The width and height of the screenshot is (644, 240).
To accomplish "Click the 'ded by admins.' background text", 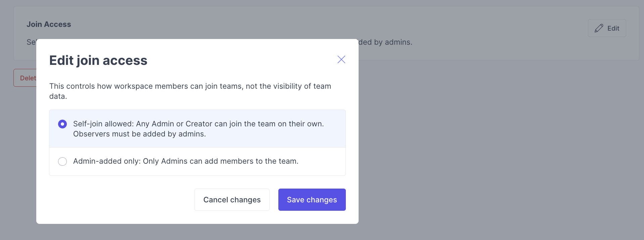I will point(385,42).
